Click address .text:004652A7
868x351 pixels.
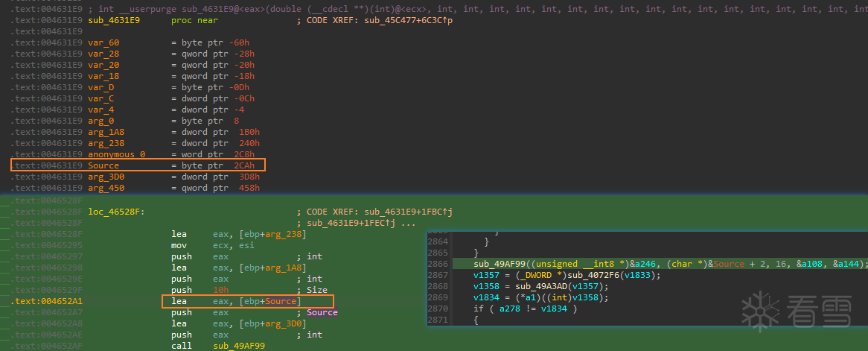coord(46,312)
